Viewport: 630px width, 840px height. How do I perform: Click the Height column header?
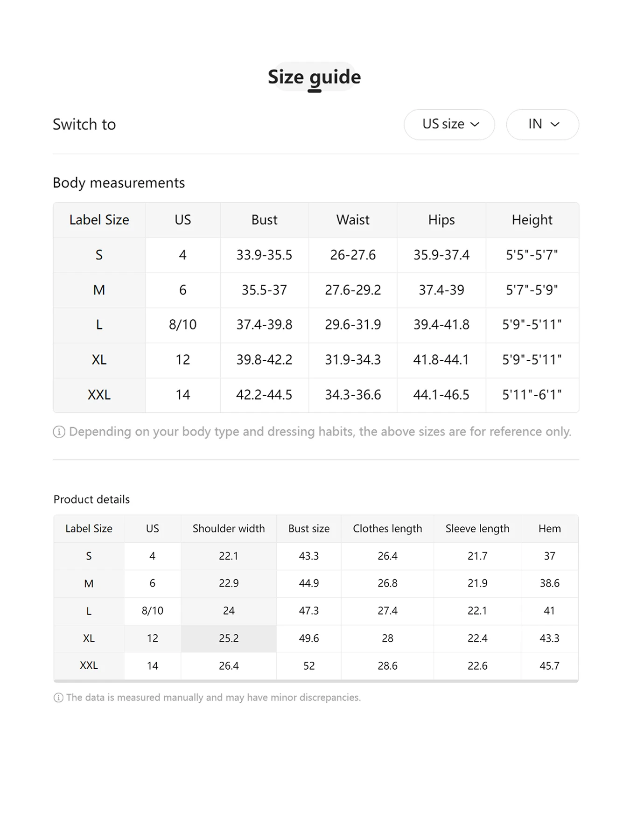pos(532,220)
